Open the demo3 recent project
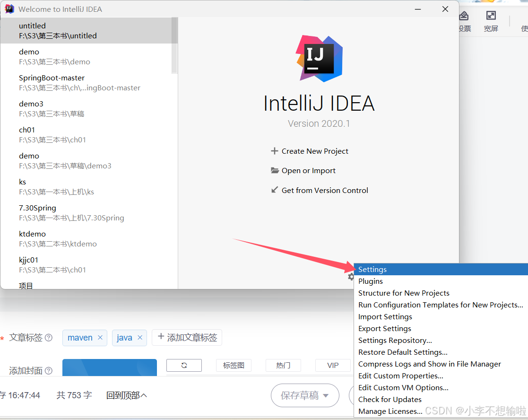528x420 pixels. (x=86, y=108)
